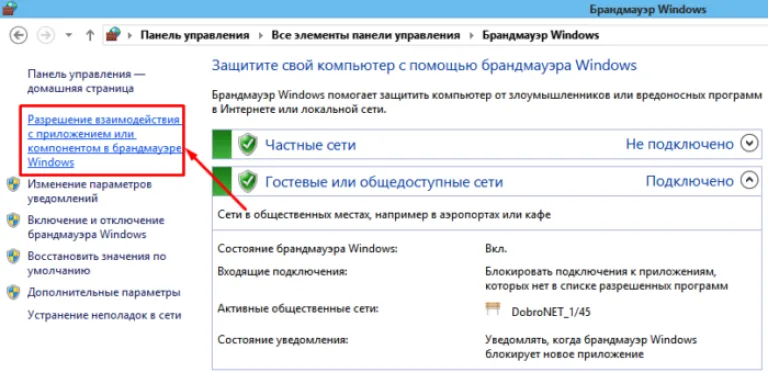
Task: Click 'Уведомлять, когда брандмауэр Windows' value
Action: pos(591,347)
